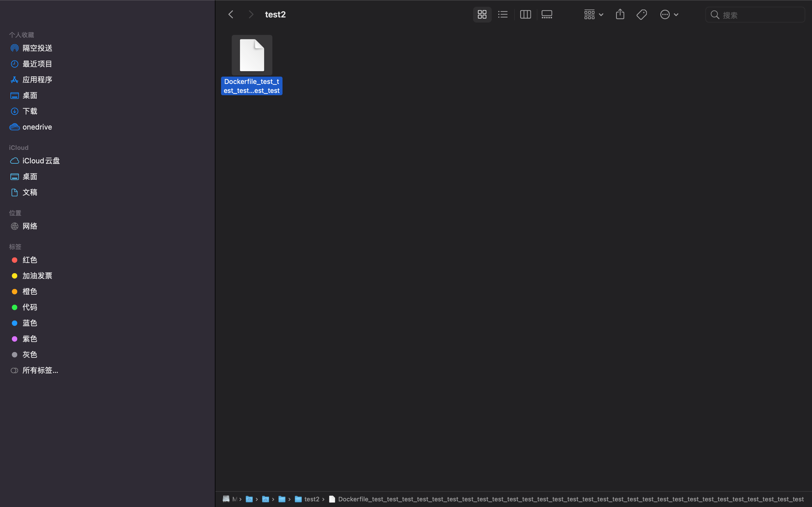Viewport: 812px width, 507px height.
Task: Open Downloads (下载) in sidebar
Action: (30, 111)
